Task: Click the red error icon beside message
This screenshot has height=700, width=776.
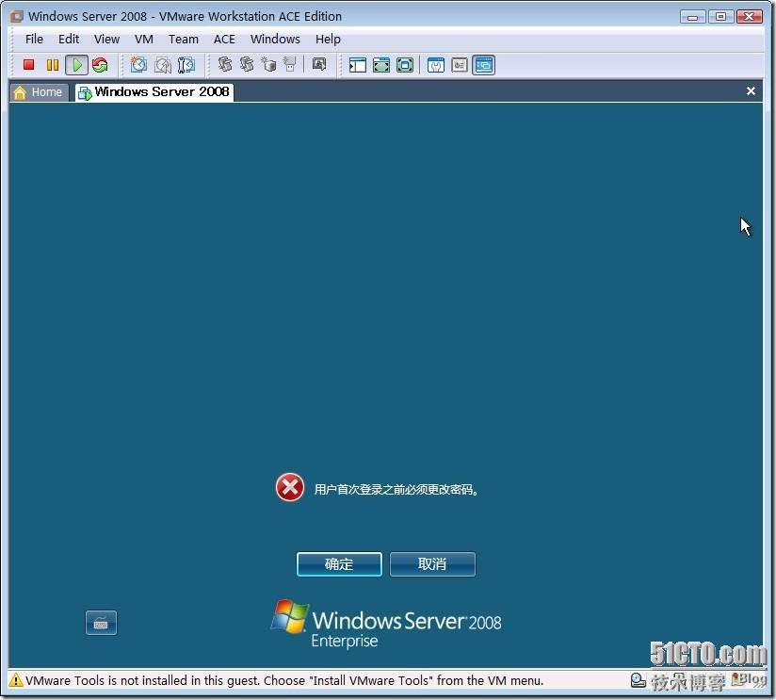Action: [290, 488]
